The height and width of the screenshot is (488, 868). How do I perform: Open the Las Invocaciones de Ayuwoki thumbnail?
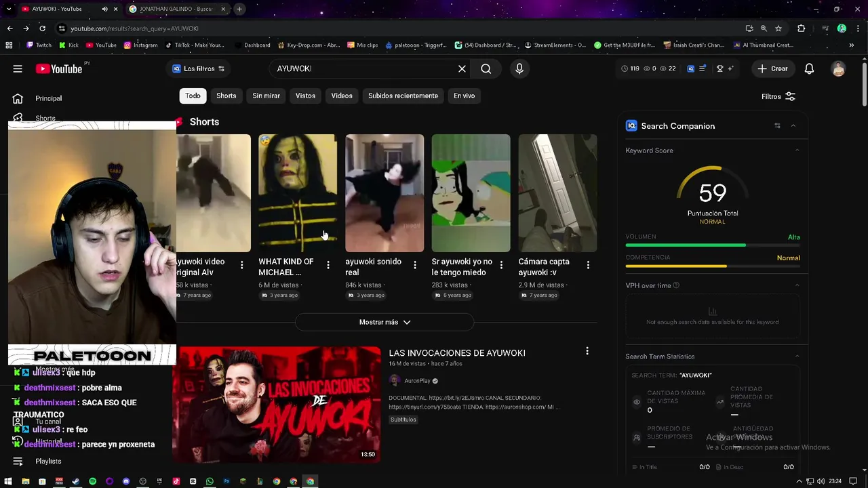click(x=277, y=404)
